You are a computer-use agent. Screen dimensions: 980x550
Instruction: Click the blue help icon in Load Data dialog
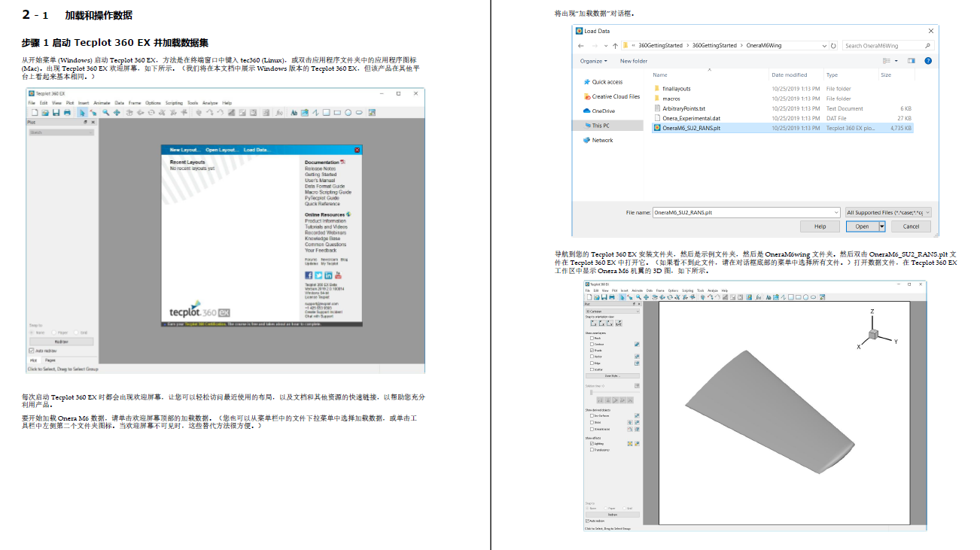(x=927, y=61)
